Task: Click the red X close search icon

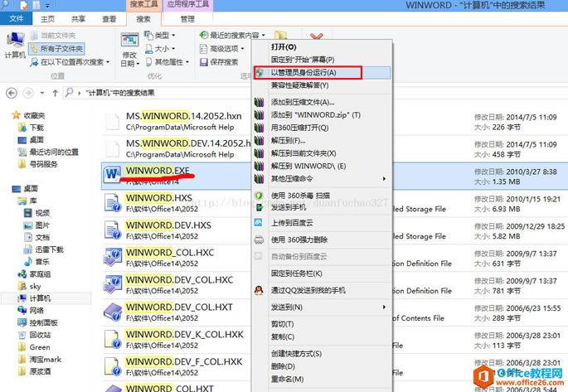Action: pos(316,36)
